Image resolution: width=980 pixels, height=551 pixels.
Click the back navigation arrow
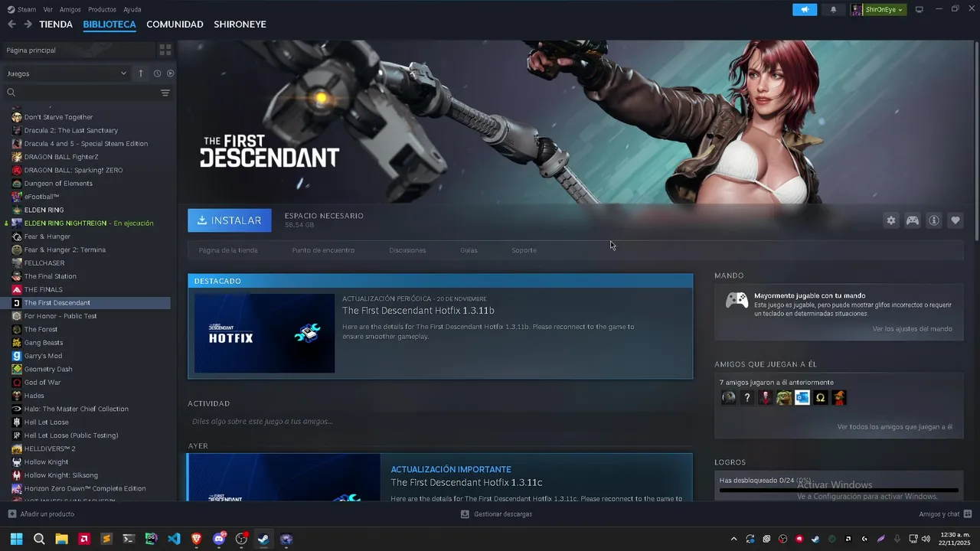(11, 24)
